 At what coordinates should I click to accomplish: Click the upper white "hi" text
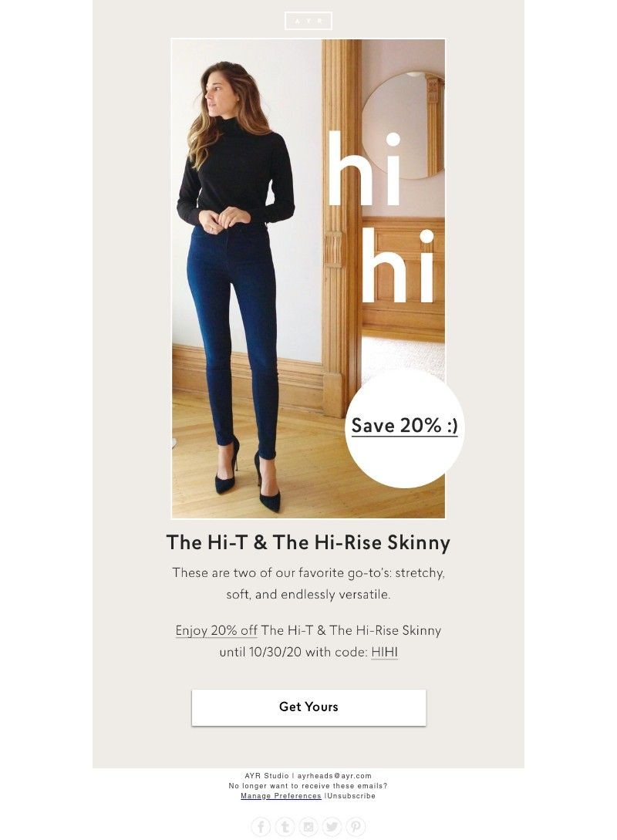[x=364, y=167]
